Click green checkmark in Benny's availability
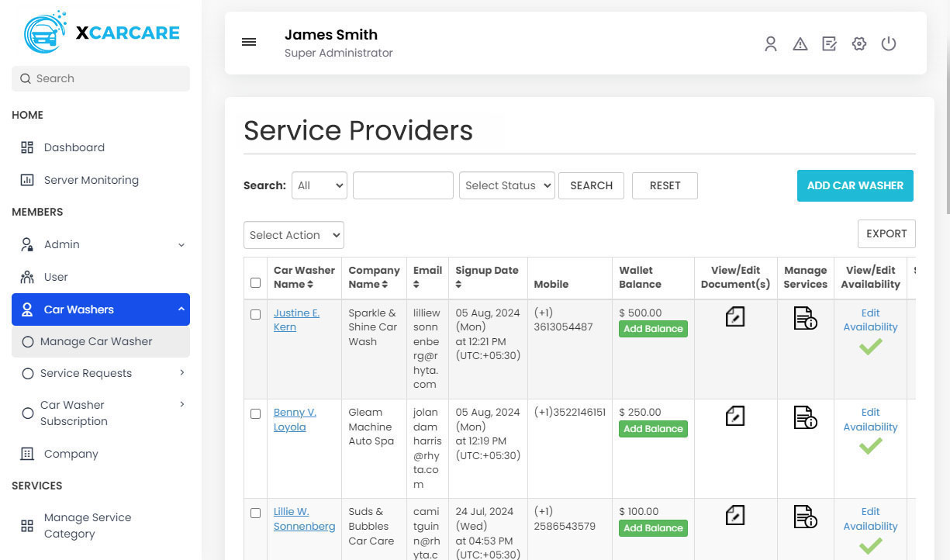 [870, 446]
